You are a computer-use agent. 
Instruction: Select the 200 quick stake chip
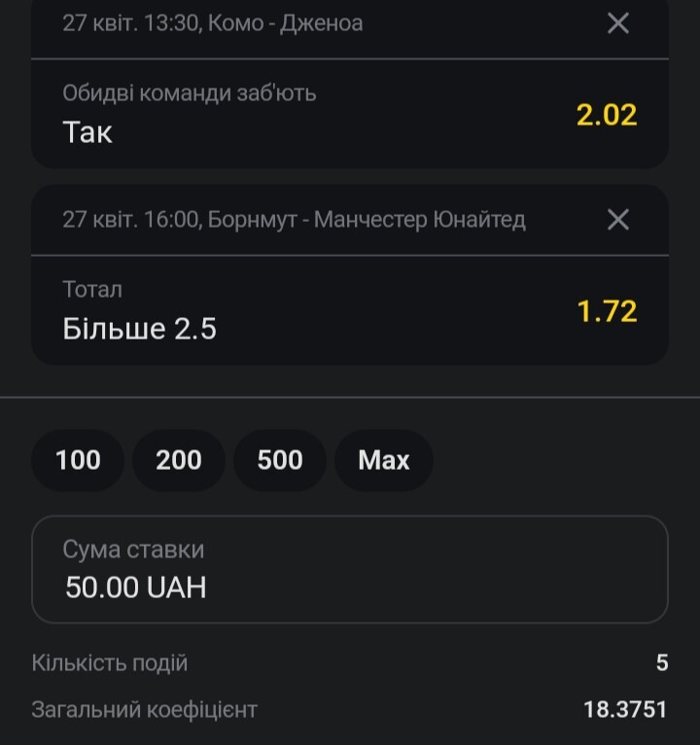click(179, 460)
